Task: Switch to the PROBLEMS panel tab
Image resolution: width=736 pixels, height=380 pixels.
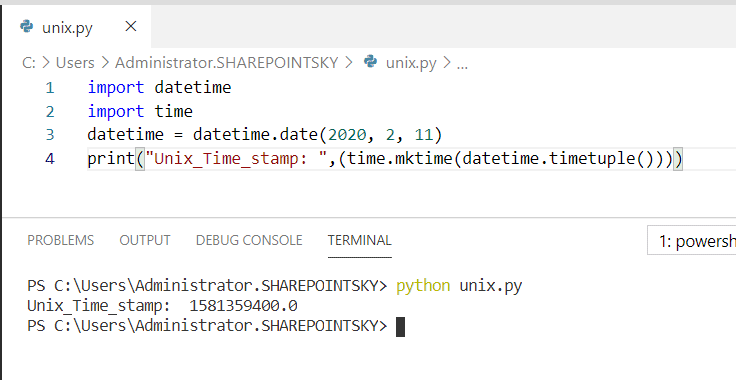Action: pos(61,240)
